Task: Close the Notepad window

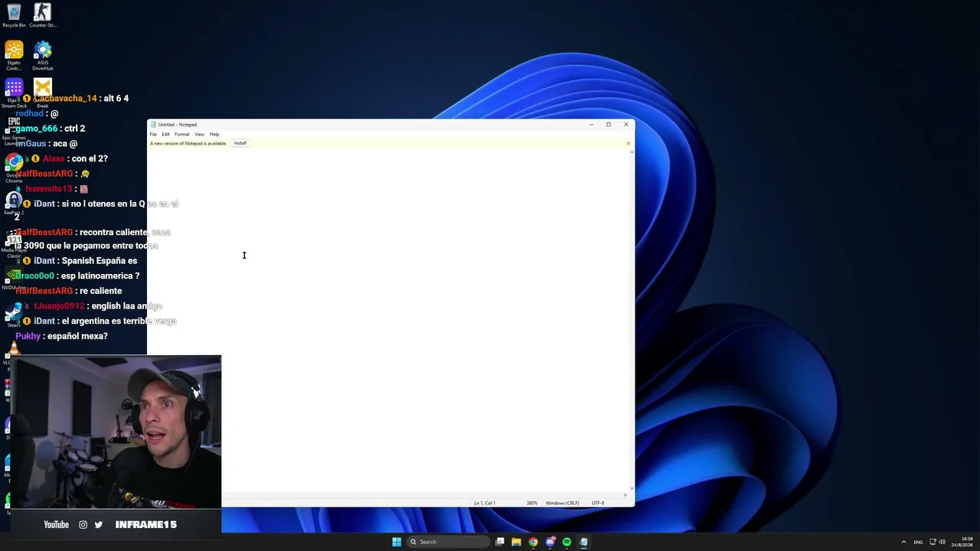Action: [x=626, y=124]
